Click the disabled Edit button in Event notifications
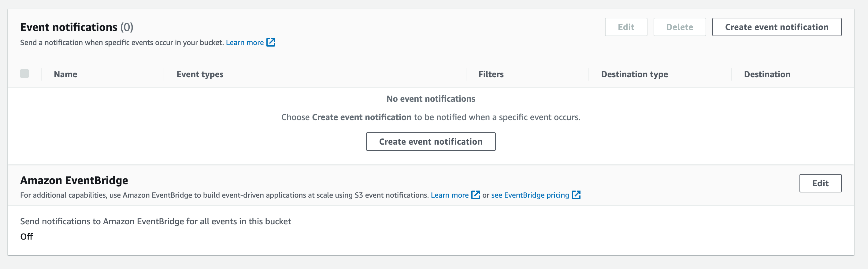868x269 pixels. click(x=626, y=27)
